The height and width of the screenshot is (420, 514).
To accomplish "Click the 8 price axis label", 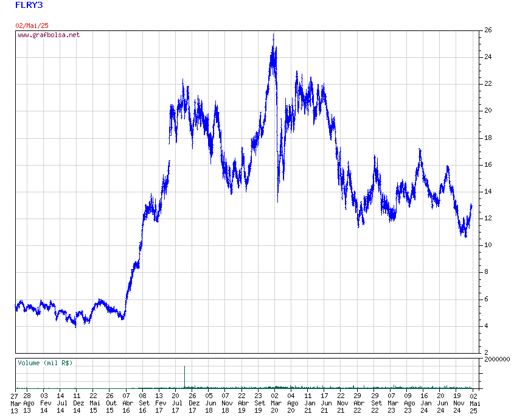I will (486, 272).
